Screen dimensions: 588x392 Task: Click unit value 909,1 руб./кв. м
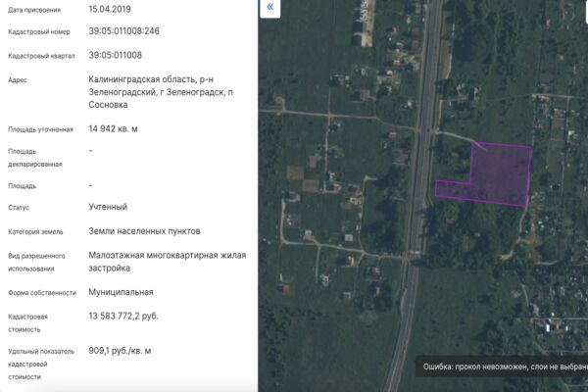tap(120, 350)
